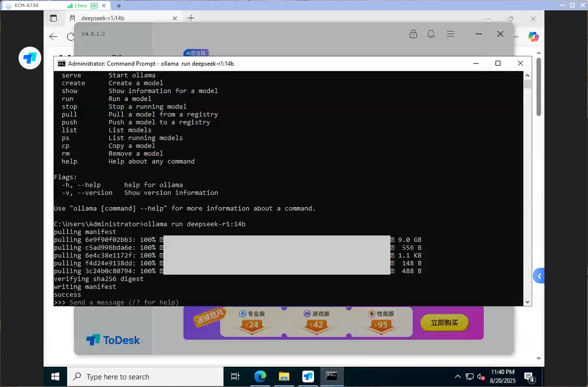The image size is (588, 387).
Task: Maximize the Command Prompt window
Action: pyautogui.click(x=498, y=64)
